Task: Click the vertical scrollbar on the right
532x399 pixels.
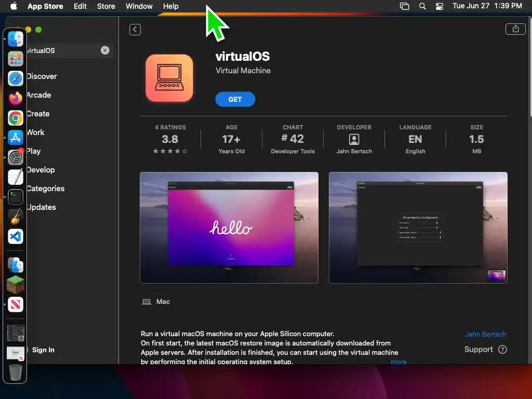Action: coord(530,68)
